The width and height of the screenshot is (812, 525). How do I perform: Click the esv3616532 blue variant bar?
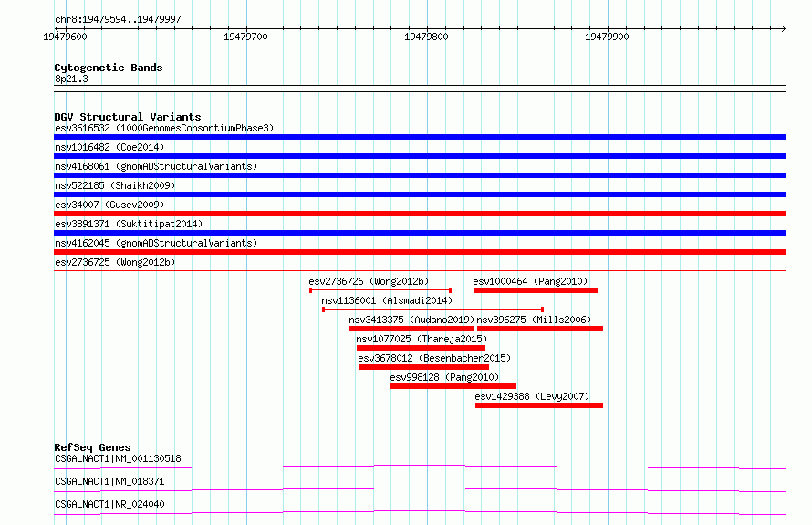click(420, 137)
